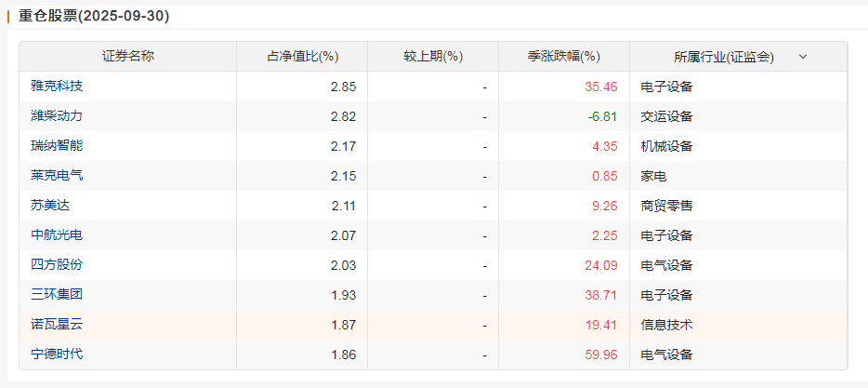Open the 中航光电 stock link
The height and width of the screenshot is (388, 868).
pyautogui.click(x=57, y=235)
